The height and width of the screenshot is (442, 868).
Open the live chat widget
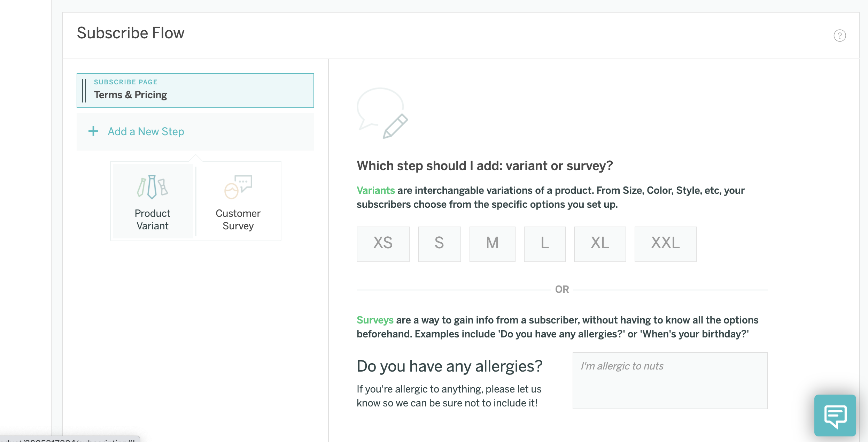click(x=835, y=415)
